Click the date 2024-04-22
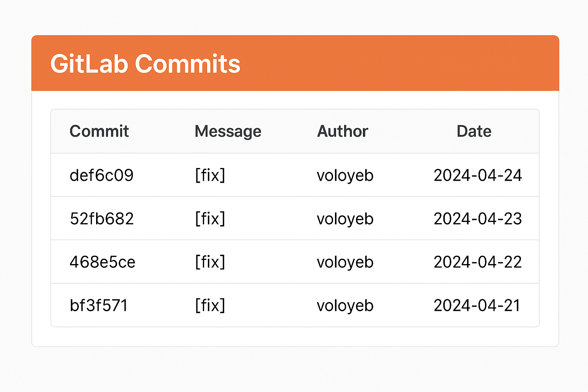The image size is (588, 392). [478, 262]
